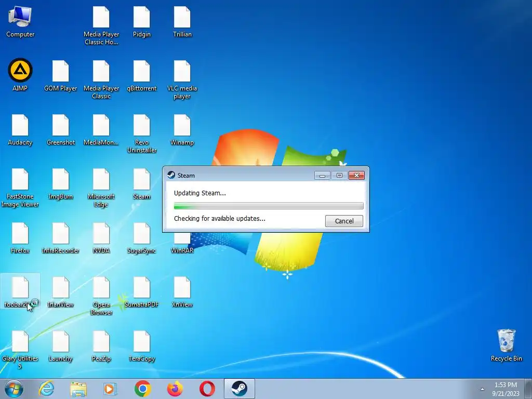
Task: Select the Glary Utilities 5 shortcut
Action: tap(20, 350)
